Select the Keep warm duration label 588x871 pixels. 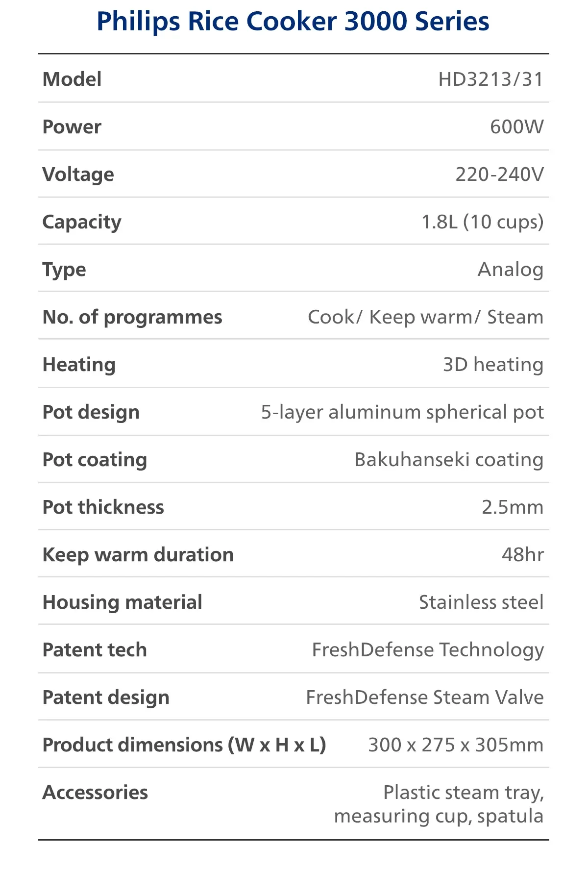pyautogui.click(x=138, y=555)
